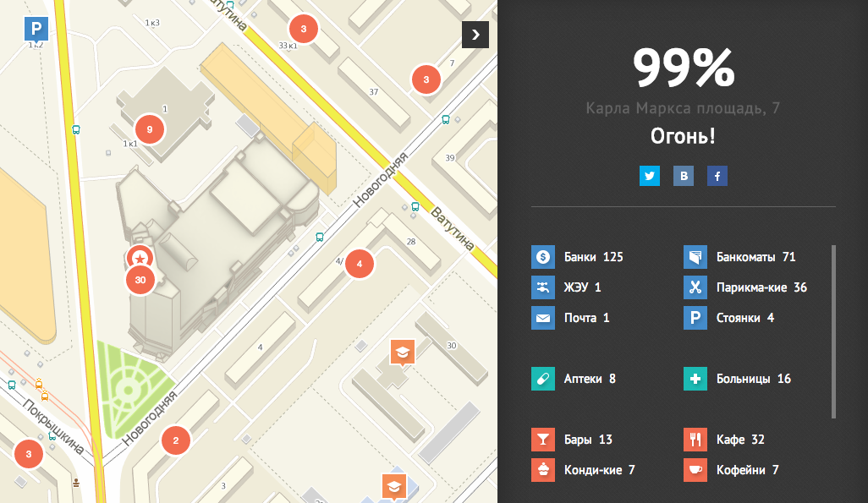Share result on Facebook

pos(717,176)
